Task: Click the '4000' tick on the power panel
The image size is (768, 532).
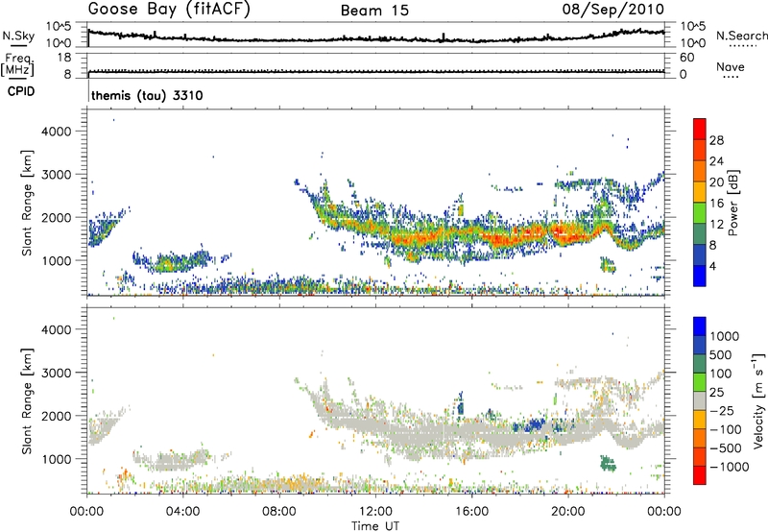Action: click(x=56, y=132)
